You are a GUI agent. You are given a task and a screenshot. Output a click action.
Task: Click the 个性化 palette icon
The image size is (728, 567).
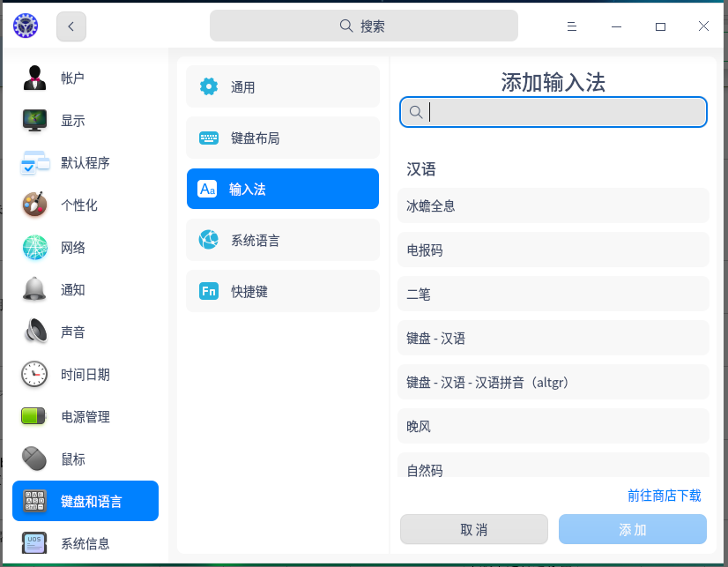[x=34, y=205]
